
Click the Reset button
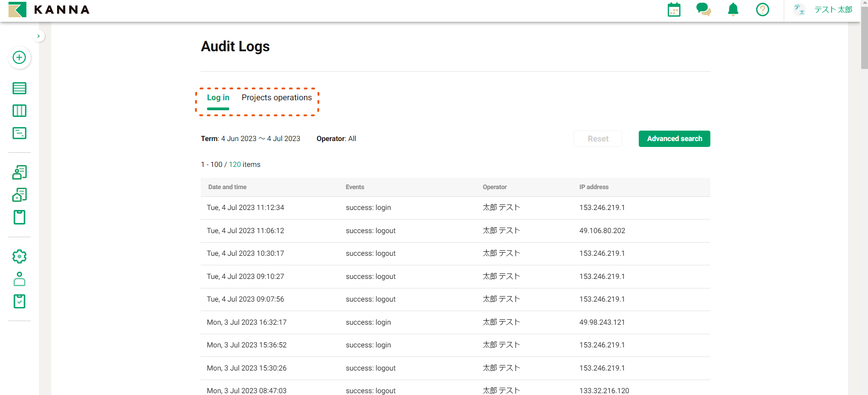(x=598, y=139)
